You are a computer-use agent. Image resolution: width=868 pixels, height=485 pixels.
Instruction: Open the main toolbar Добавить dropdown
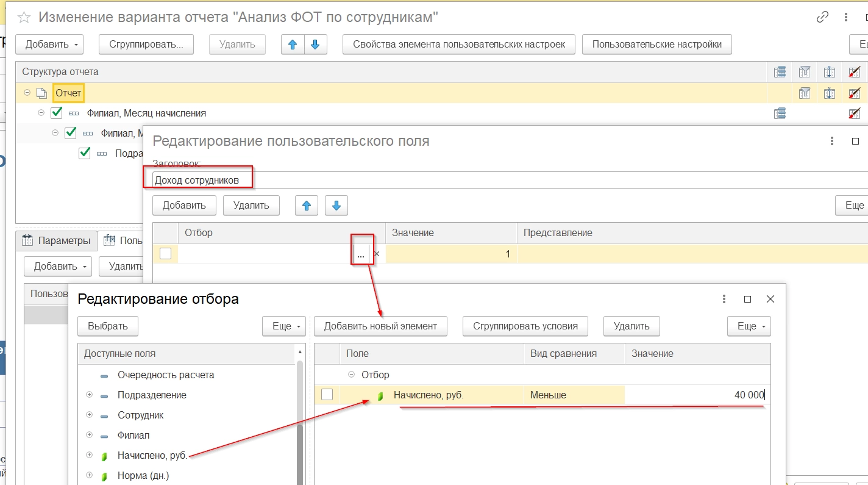pos(49,45)
